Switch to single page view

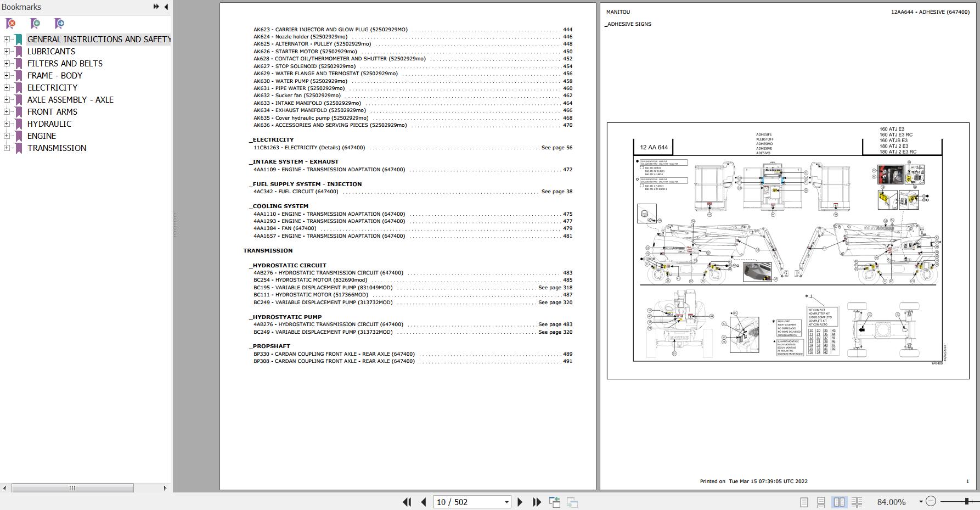click(804, 502)
